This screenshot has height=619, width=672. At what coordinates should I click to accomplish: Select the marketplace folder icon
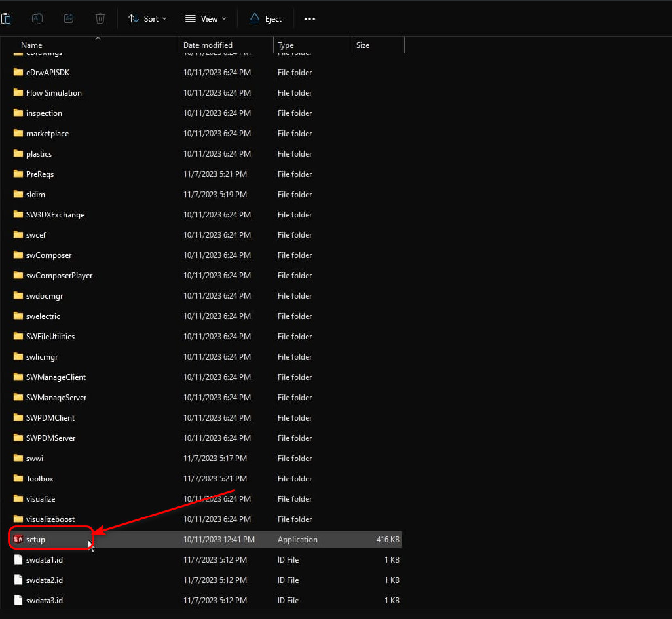[18, 133]
